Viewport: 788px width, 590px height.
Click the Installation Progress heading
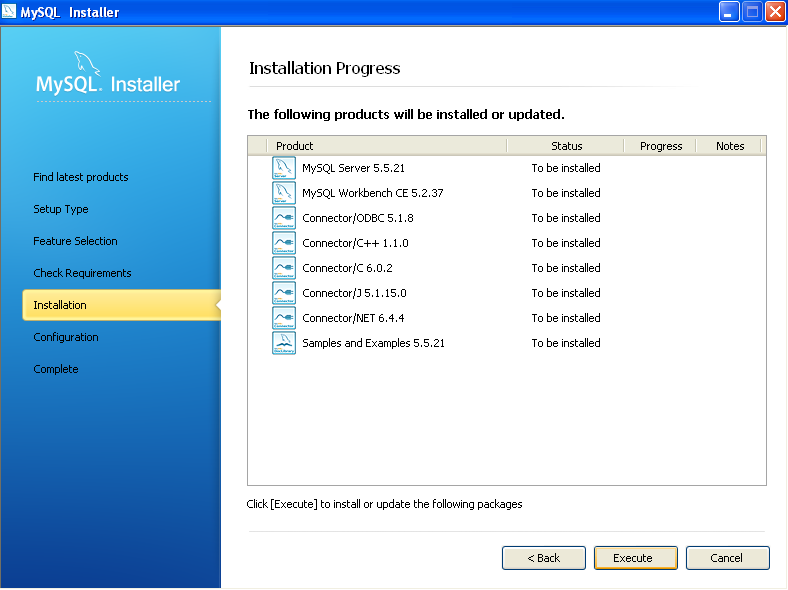tap(325, 68)
